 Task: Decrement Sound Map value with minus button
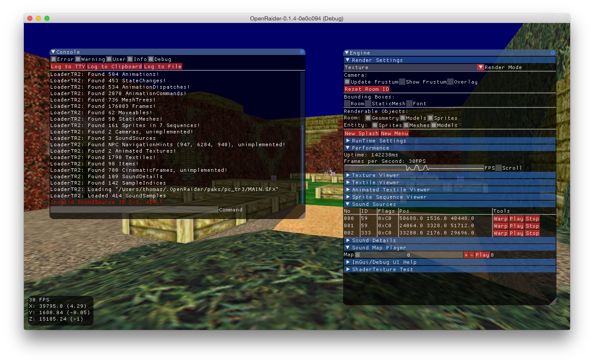472,255
